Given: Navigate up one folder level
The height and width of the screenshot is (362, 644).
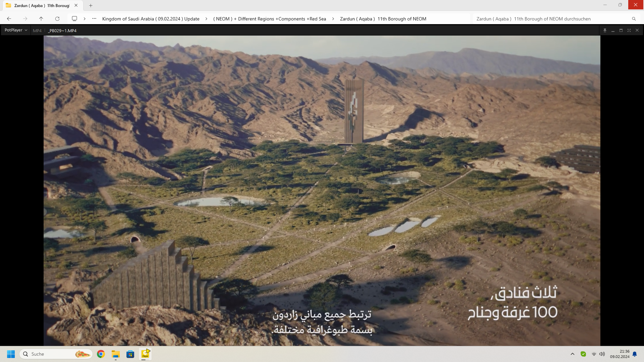Looking at the screenshot, I should pos(41,19).
